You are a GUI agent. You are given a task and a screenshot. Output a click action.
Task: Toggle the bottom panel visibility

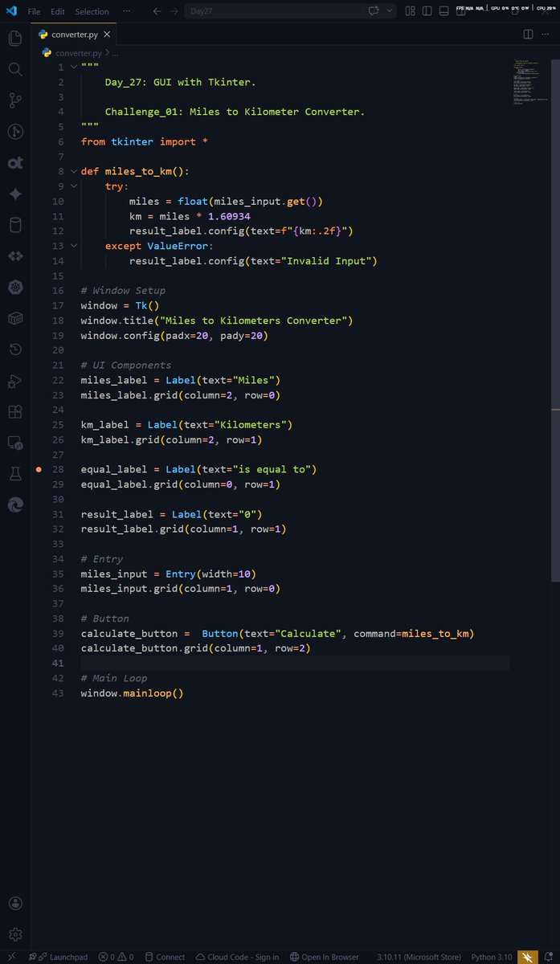tap(444, 11)
